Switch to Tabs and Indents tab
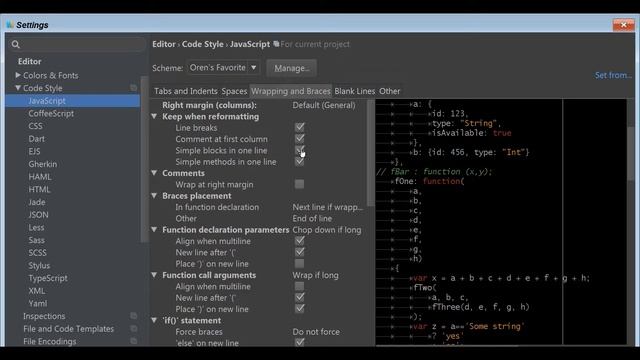 186,91
